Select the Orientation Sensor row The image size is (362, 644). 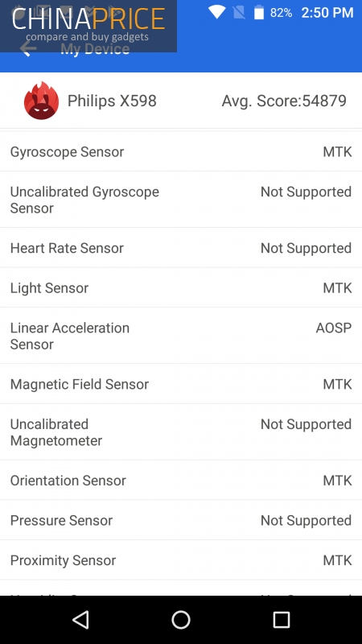pyautogui.click(x=181, y=480)
